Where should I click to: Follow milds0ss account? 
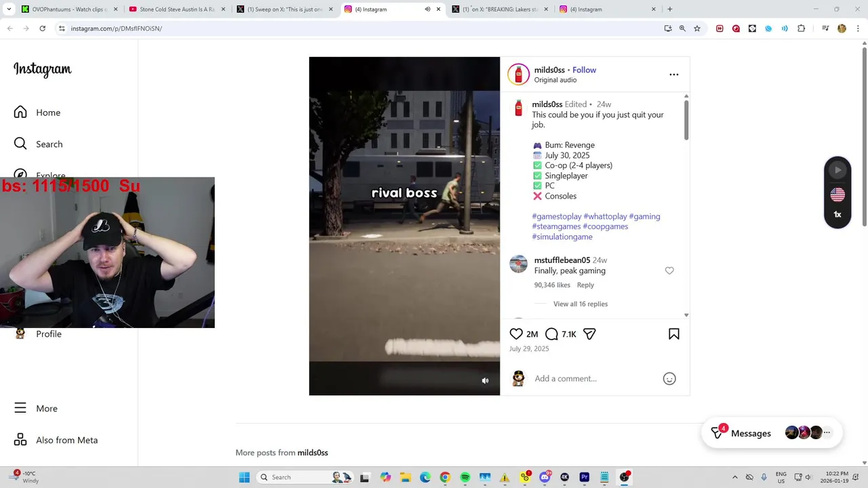pyautogui.click(x=584, y=70)
